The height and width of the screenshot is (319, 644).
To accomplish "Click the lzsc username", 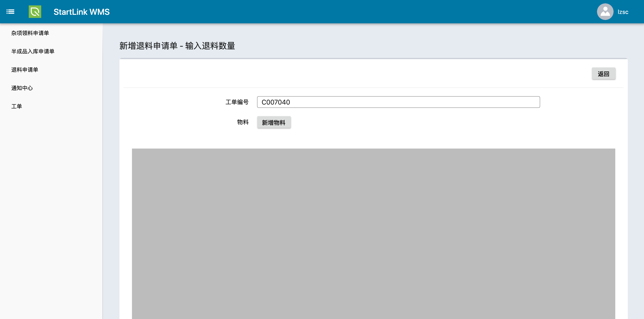I will click(x=623, y=12).
